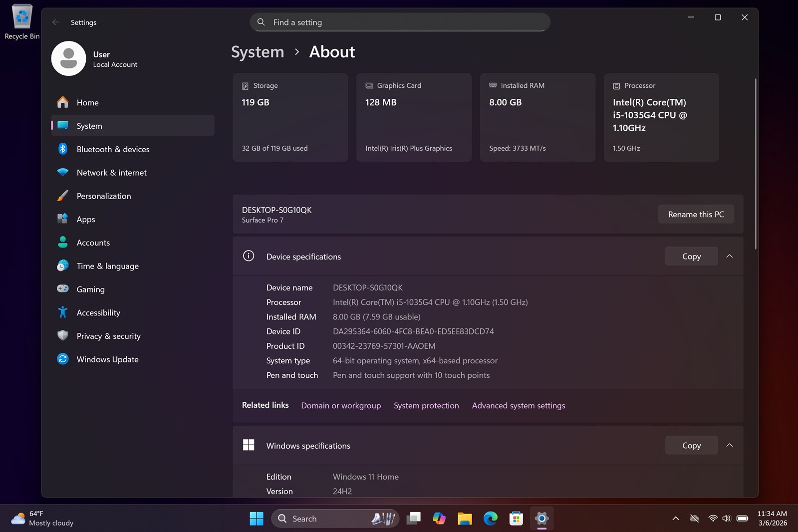Click the Home house icon

click(x=63, y=102)
